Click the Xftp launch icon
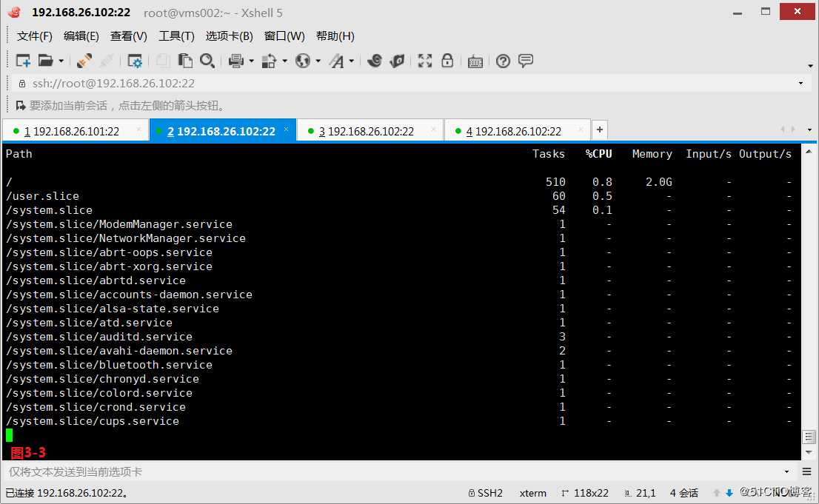 397,61
